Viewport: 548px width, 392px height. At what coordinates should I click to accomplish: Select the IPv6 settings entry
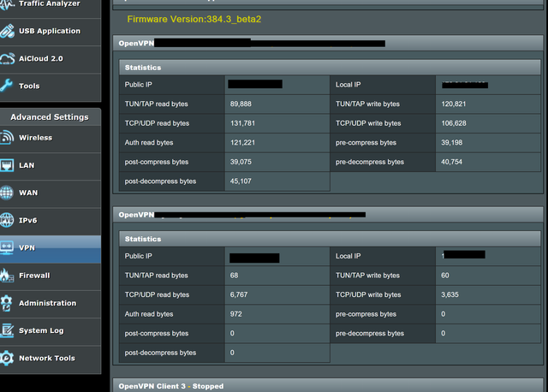pos(28,221)
